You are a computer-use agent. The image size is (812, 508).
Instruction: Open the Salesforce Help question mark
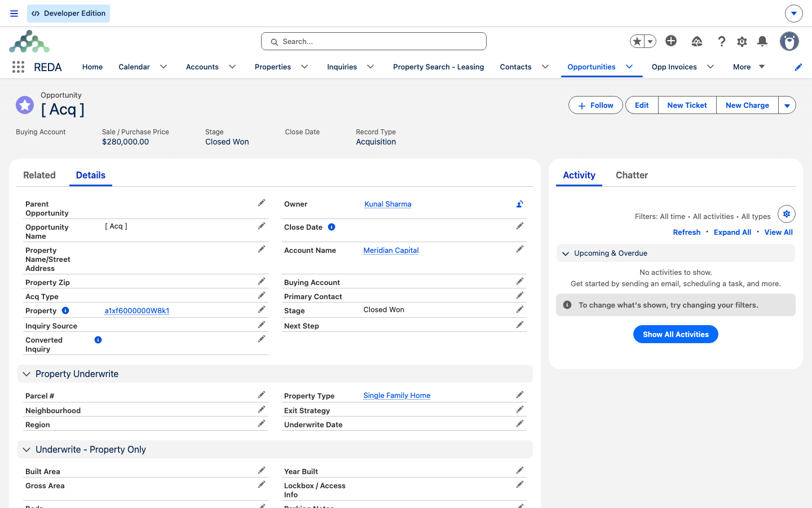(721, 41)
